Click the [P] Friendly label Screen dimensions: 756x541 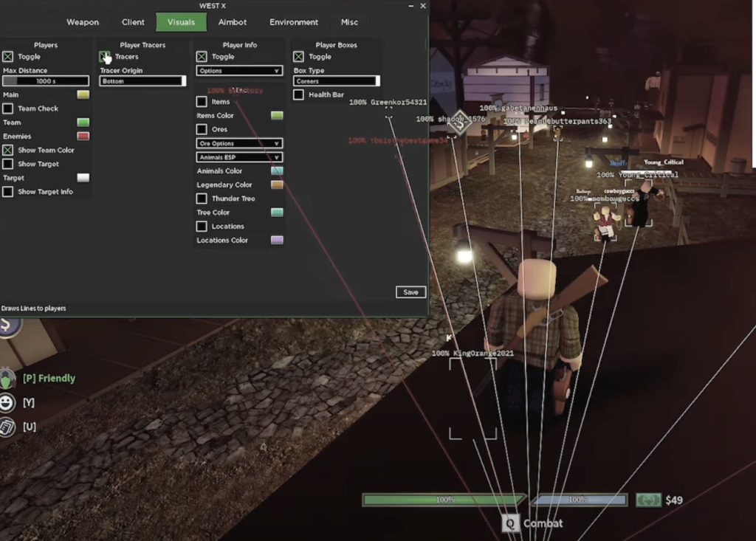click(49, 378)
